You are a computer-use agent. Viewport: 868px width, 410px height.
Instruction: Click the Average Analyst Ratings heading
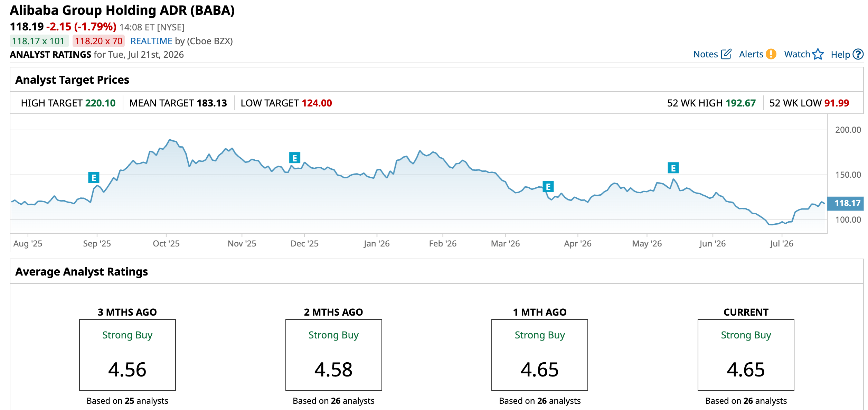[x=82, y=272]
